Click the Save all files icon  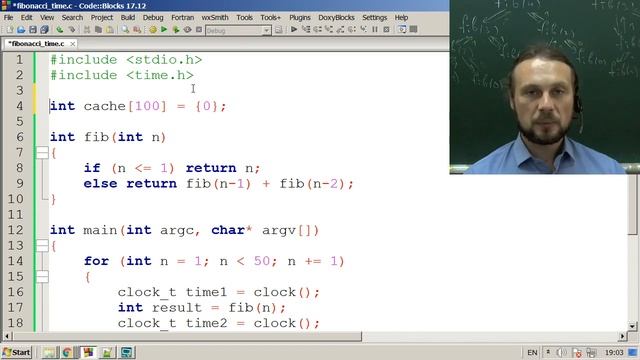pyautogui.click(x=44, y=30)
